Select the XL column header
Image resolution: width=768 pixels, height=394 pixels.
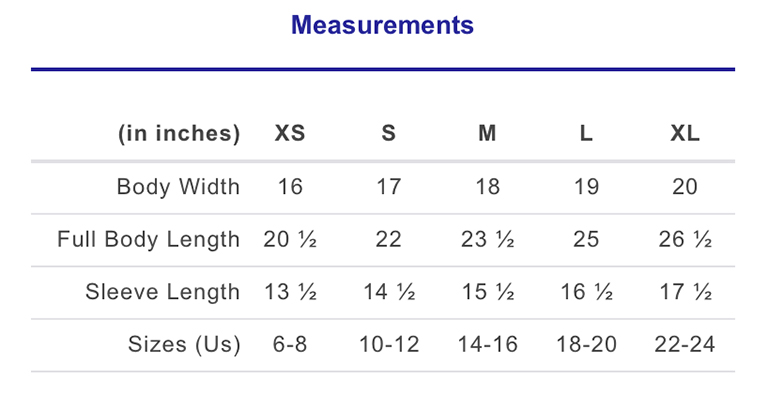685,133
